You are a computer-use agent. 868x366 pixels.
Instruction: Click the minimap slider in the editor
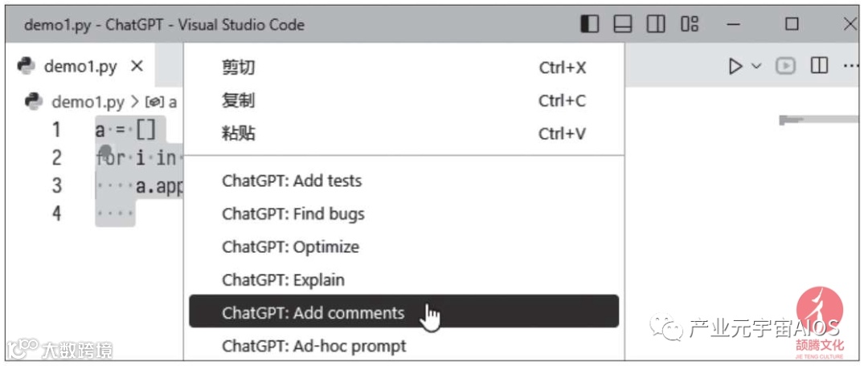pyautogui.click(x=818, y=120)
